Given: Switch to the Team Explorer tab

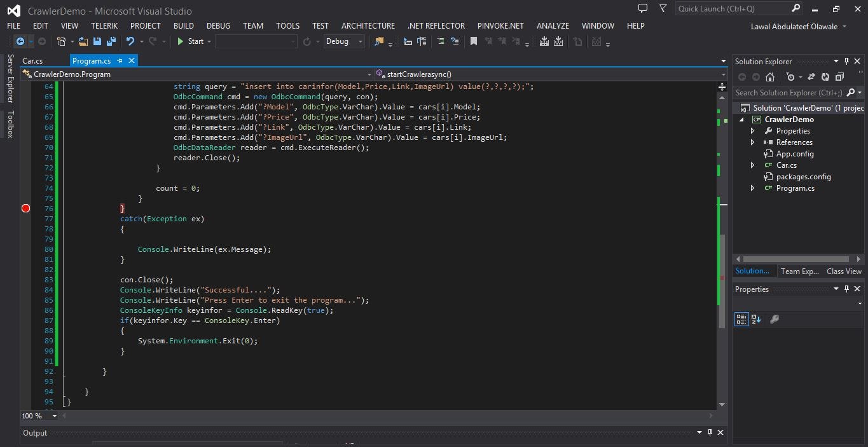Looking at the screenshot, I should pyautogui.click(x=800, y=272).
